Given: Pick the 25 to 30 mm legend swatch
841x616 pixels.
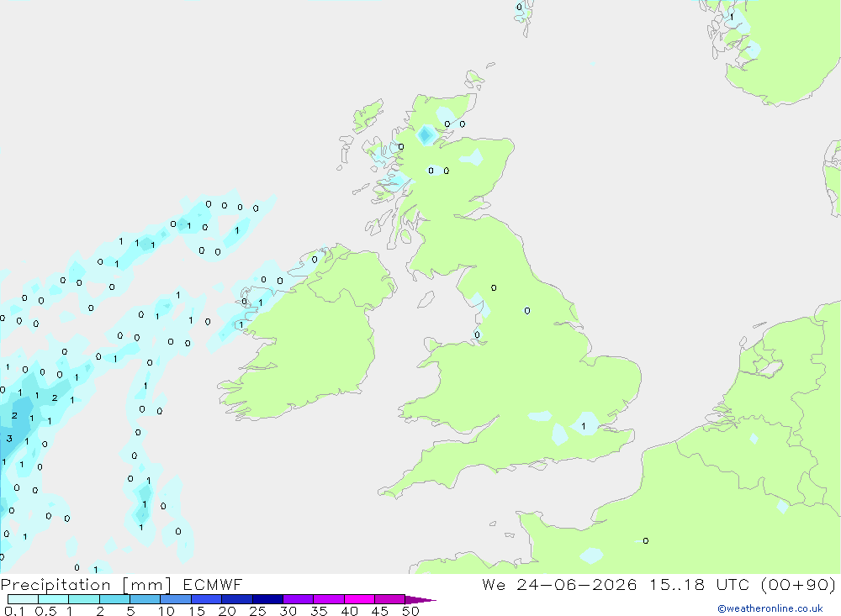Looking at the screenshot, I should coord(267,599).
